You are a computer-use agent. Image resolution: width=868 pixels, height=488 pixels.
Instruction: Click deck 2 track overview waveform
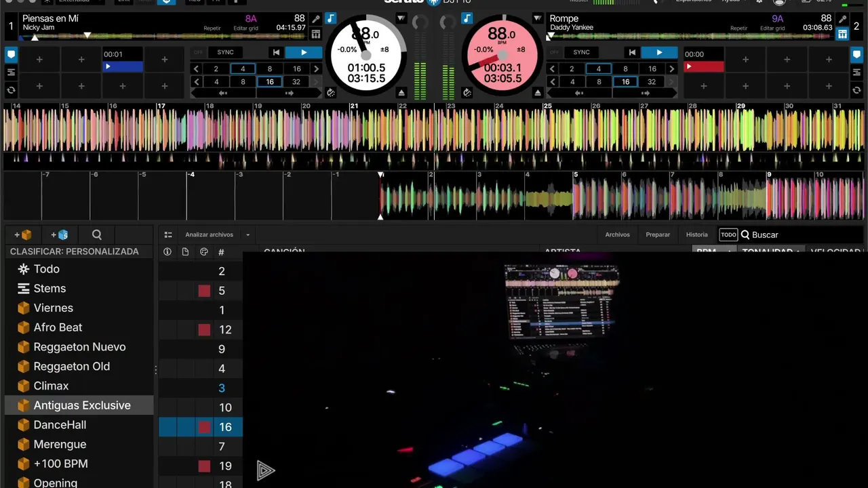click(690, 36)
